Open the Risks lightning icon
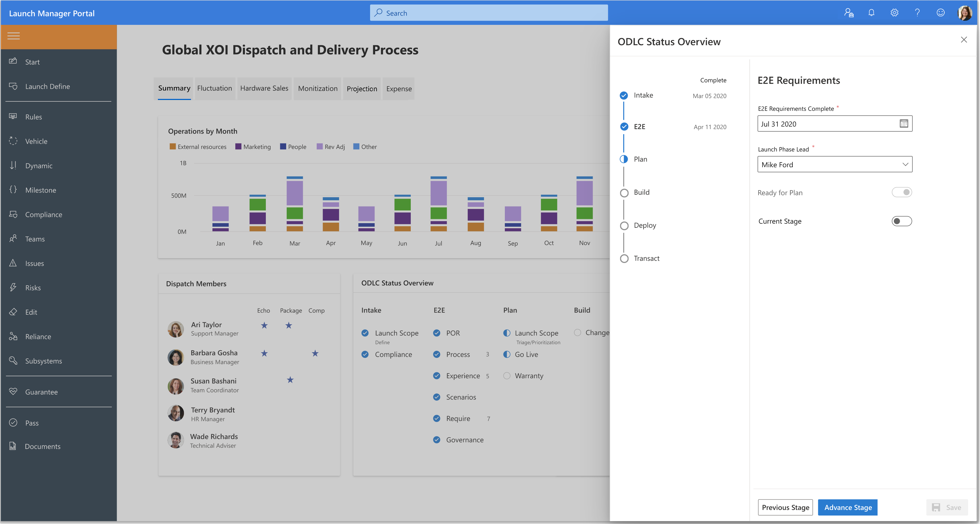980x524 pixels. tap(13, 287)
